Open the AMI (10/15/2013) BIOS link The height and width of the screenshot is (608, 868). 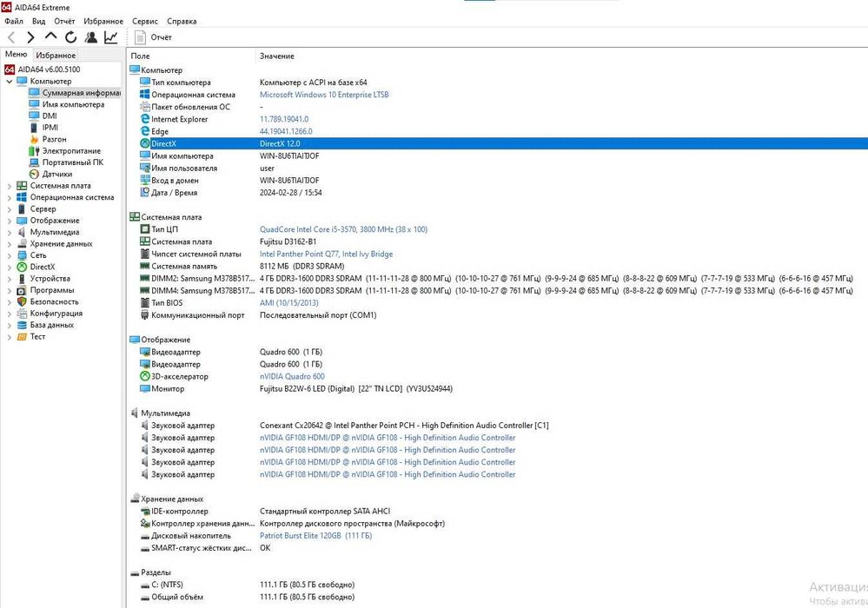289,302
